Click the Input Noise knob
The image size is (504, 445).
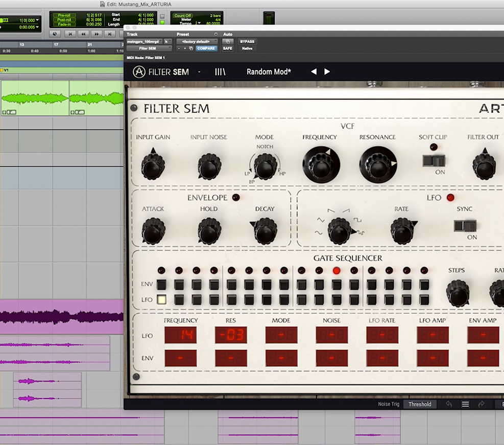click(x=209, y=167)
